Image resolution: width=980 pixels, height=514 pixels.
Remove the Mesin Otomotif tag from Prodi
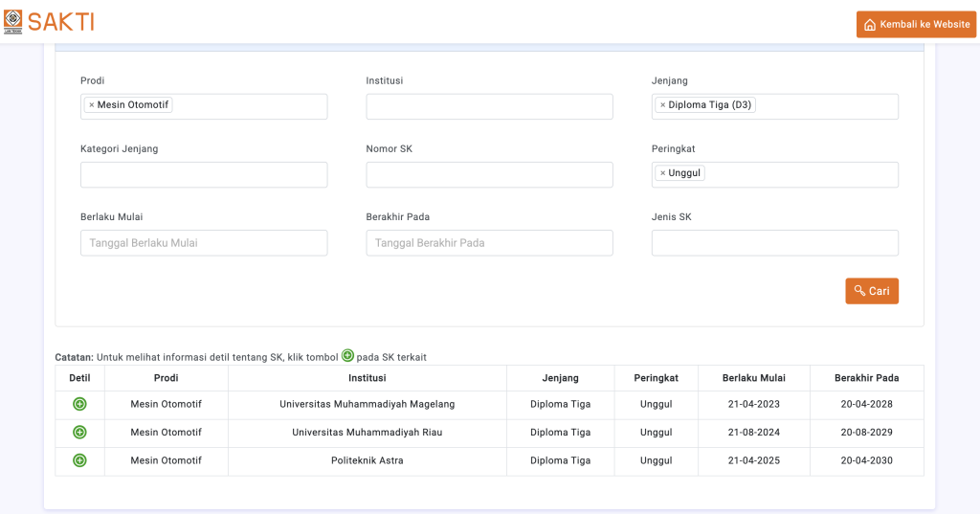(x=91, y=105)
